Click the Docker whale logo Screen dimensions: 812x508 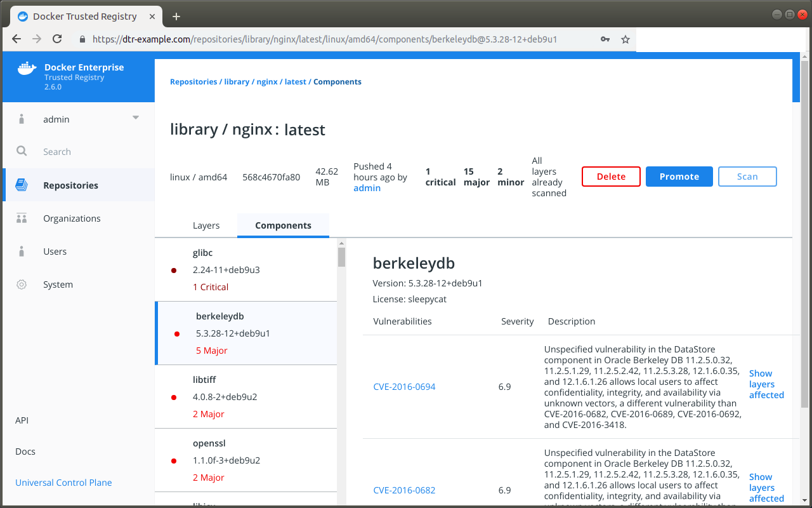(x=27, y=69)
